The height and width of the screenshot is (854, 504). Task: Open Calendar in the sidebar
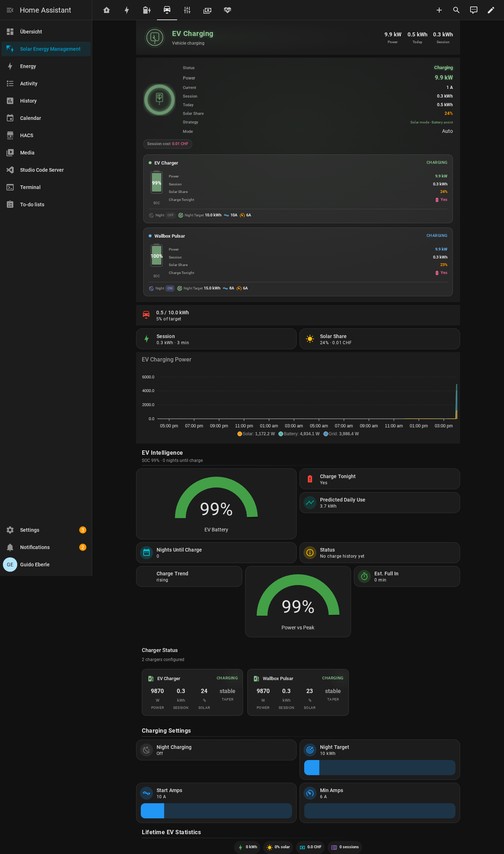tap(46, 118)
